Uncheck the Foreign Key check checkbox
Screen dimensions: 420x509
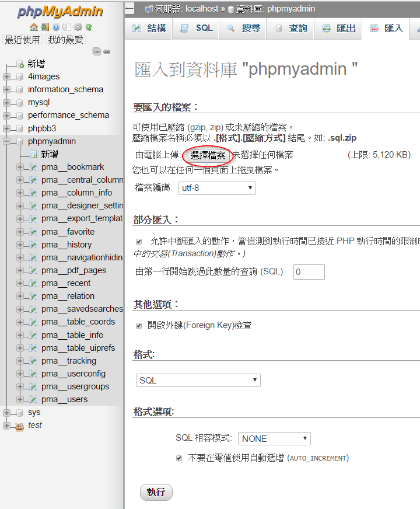tap(139, 326)
